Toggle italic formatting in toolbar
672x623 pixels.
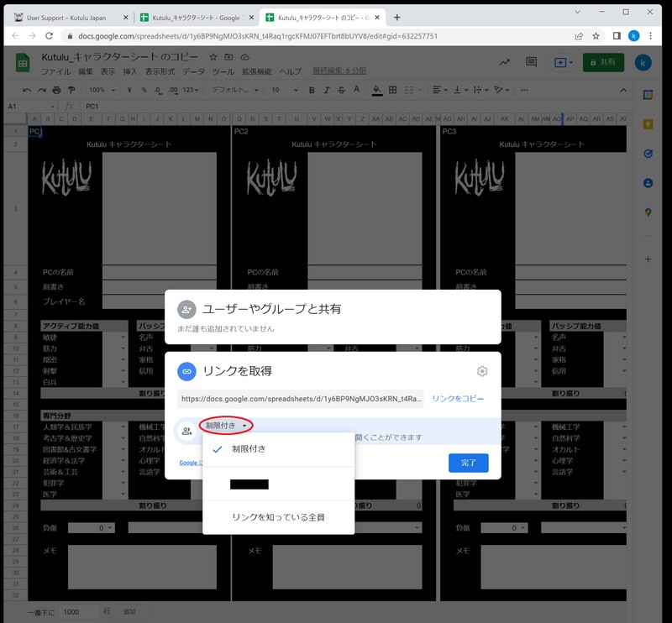point(327,90)
